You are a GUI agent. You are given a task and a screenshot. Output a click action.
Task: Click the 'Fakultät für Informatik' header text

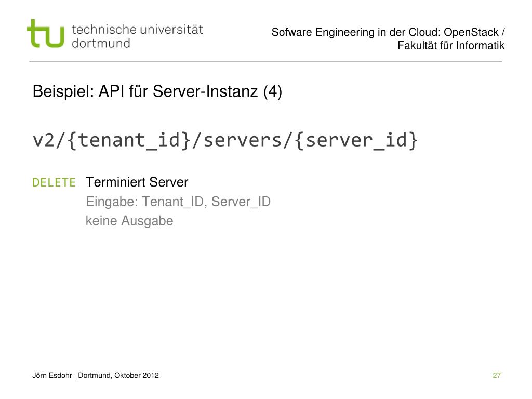(451, 46)
